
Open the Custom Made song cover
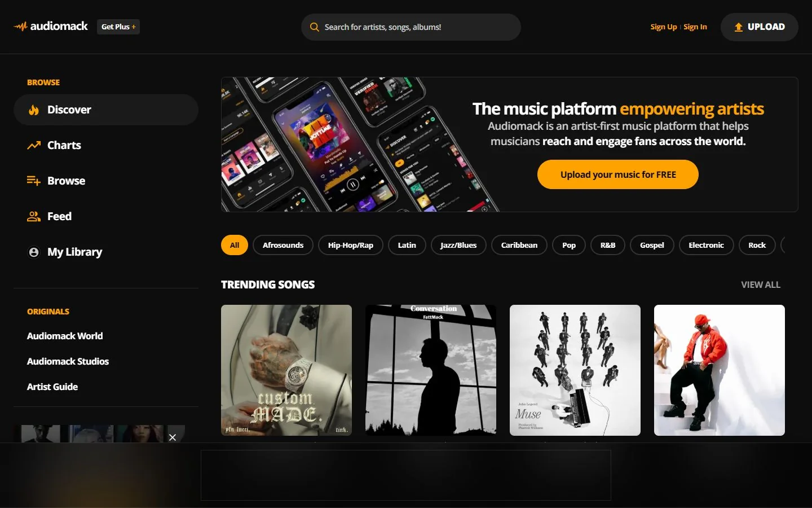(x=286, y=370)
